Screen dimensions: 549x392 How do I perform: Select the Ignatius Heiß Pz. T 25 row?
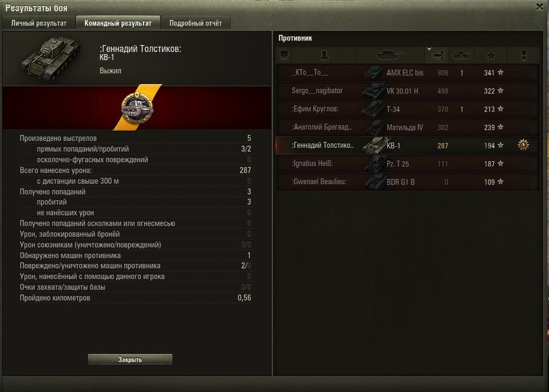coord(408,164)
